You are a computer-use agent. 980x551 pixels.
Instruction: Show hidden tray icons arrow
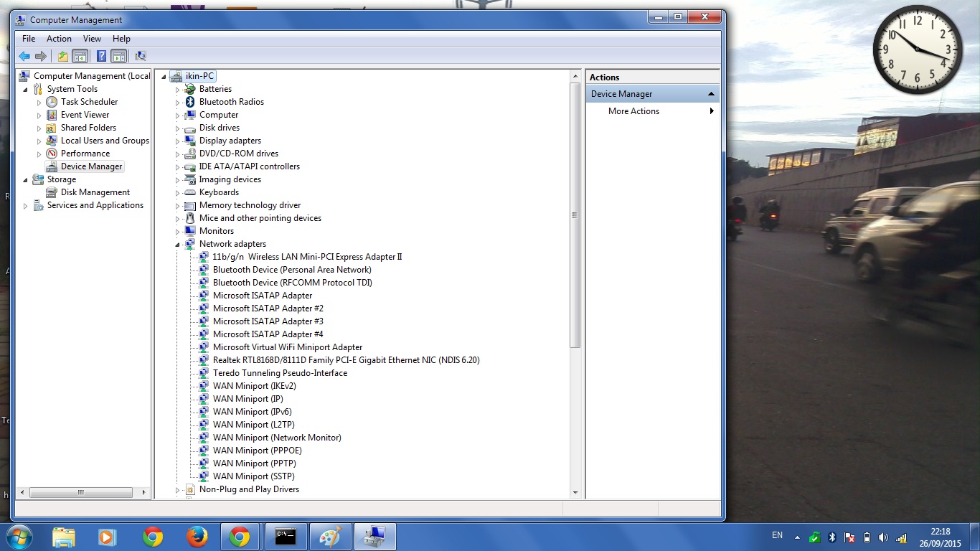pyautogui.click(x=797, y=537)
